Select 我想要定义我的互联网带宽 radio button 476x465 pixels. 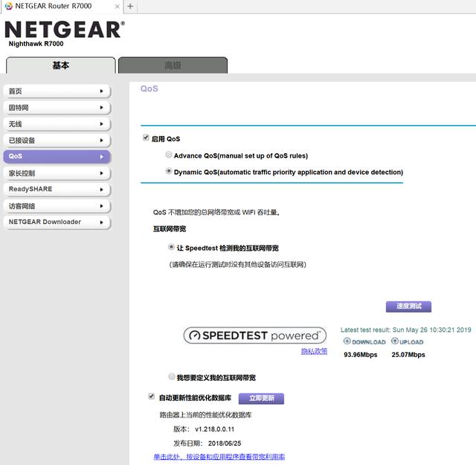click(172, 376)
